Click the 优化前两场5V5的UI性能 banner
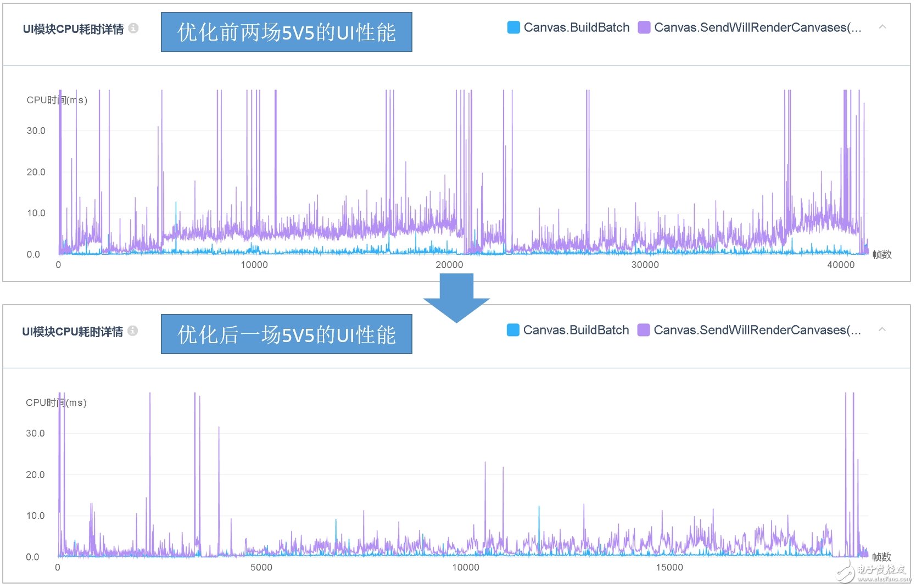 [286, 32]
